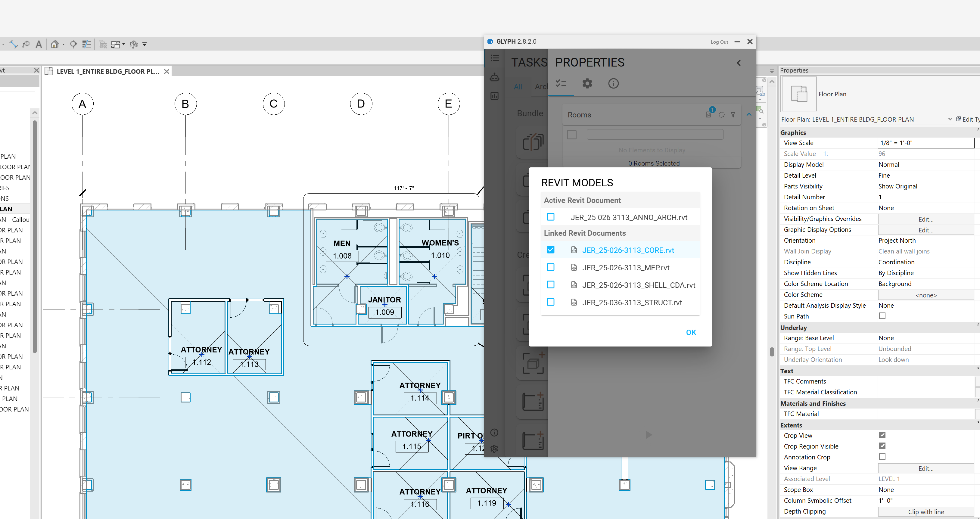Image resolution: width=980 pixels, height=519 pixels.
Task: Enable the Sun Path checkbox
Action: [x=882, y=316]
